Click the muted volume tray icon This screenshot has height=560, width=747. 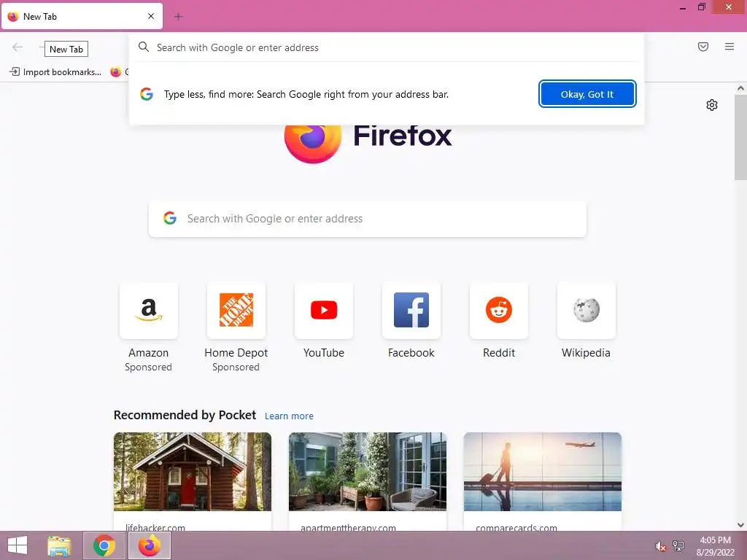pyautogui.click(x=660, y=546)
